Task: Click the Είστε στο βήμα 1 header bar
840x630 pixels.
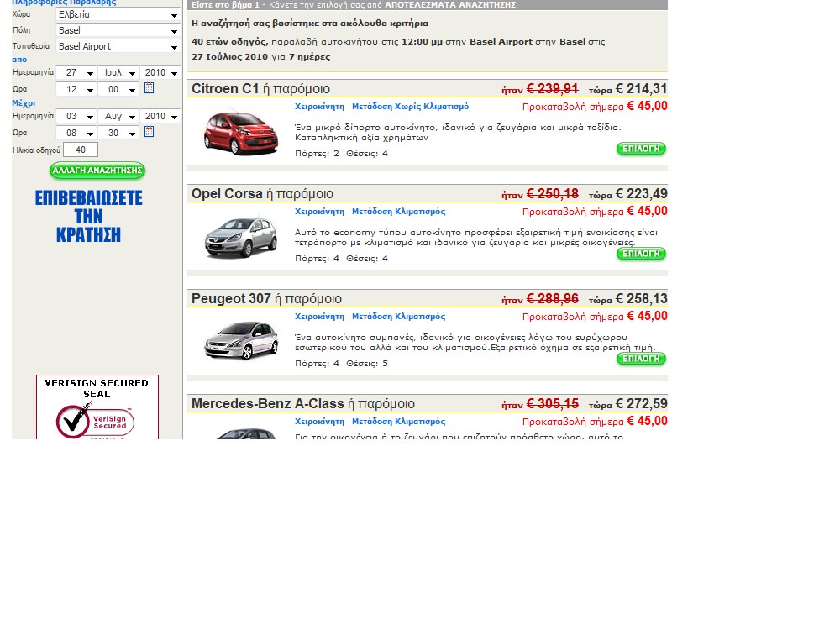Action: coord(428,5)
